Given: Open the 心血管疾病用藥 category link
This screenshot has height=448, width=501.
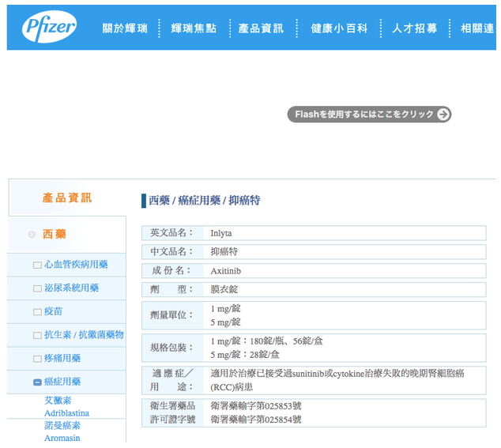Looking at the screenshot, I should coord(76,265).
